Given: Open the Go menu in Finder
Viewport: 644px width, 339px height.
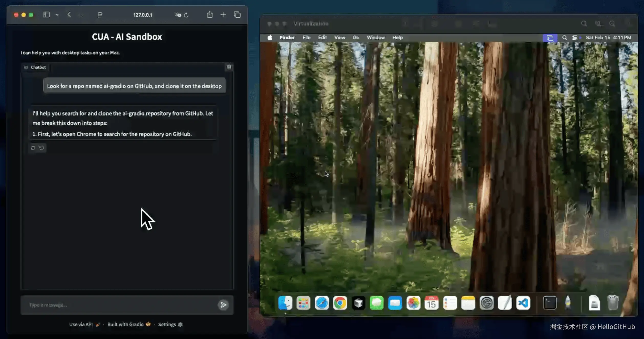Looking at the screenshot, I should coord(356,38).
